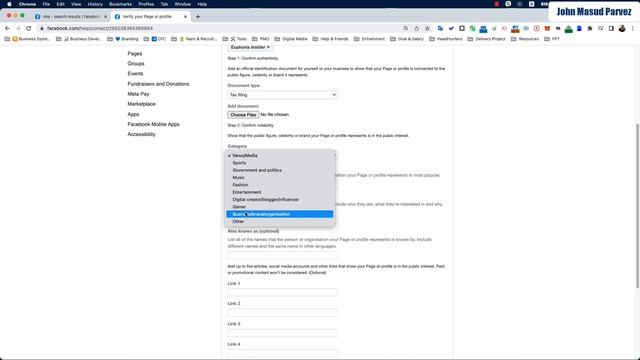Choose Entertainment from the dropdown list
Image resolution: width=640 pixels, height=360 pixels.
click(x=280, y=192)
